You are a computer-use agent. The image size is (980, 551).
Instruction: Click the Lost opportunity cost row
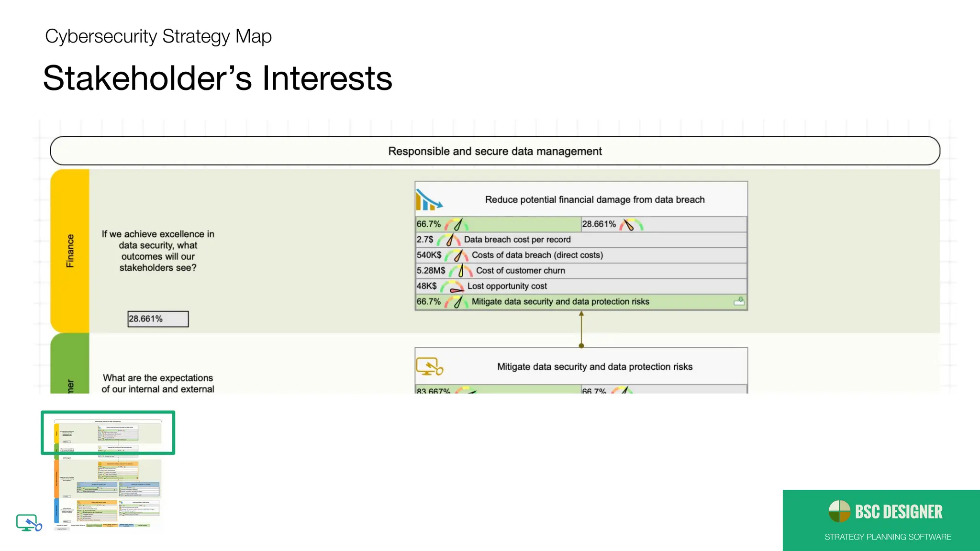point(581,286)
